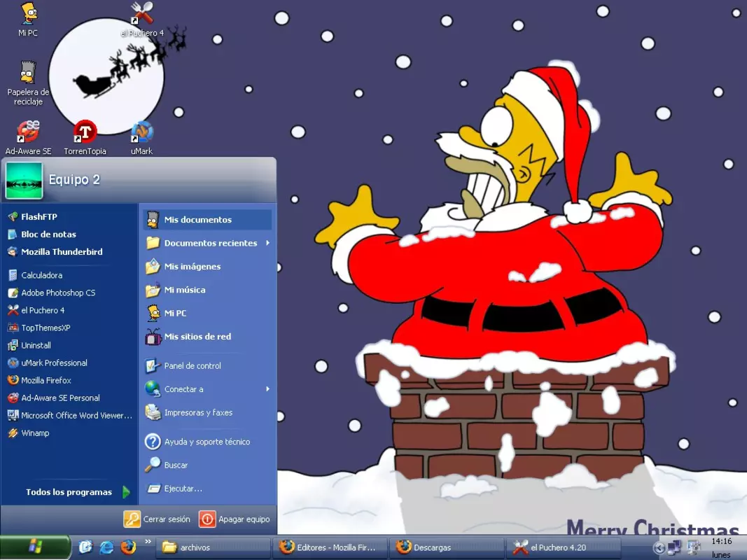Open Internet Explorer quick launch icon
This screenshot has width=747, height=560.
[106, 547]
